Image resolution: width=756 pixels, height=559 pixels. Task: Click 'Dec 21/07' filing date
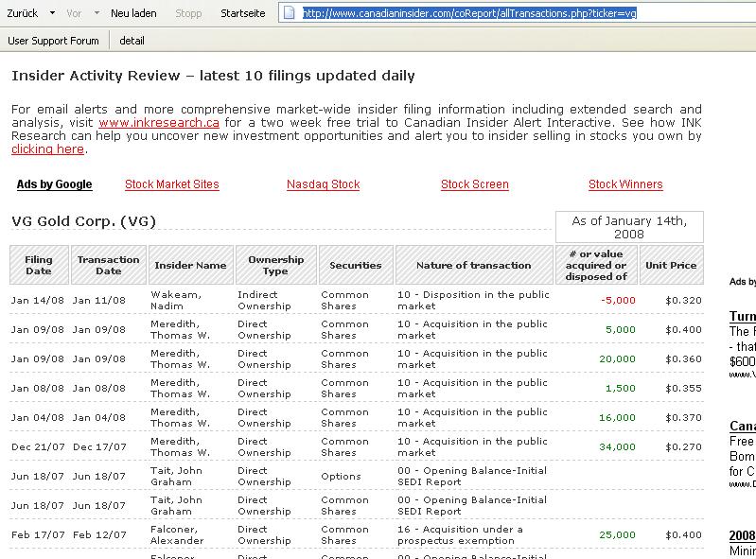point(38,447)
